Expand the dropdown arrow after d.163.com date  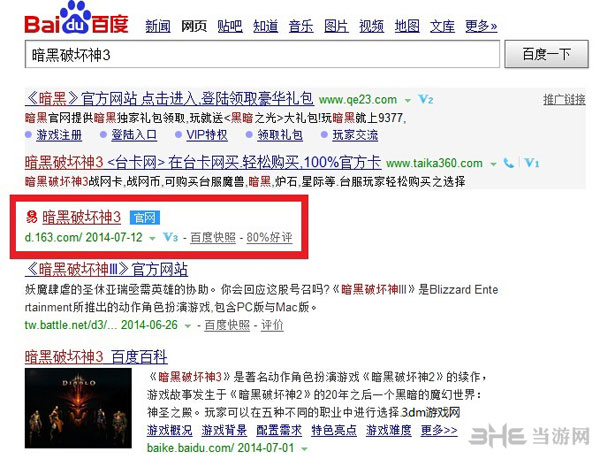click(152, 238)
